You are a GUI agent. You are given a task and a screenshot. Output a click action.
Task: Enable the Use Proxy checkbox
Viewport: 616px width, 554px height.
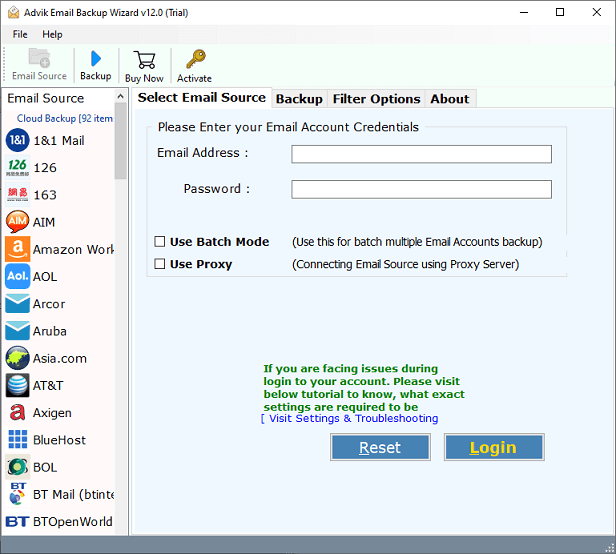(160, 264)
